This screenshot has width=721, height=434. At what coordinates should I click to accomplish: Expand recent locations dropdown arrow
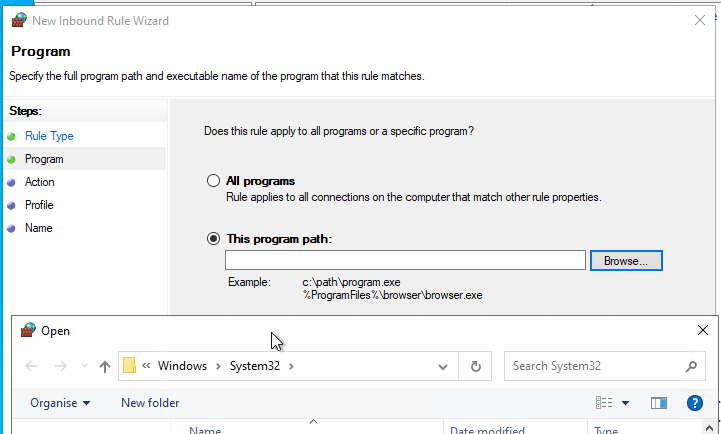click(84, 366)
